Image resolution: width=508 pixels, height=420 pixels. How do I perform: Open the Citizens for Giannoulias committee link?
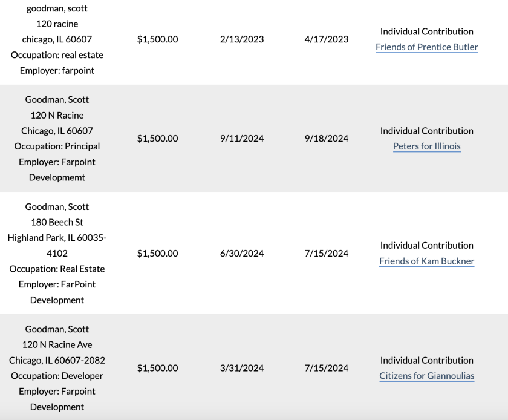coord(426,376)
